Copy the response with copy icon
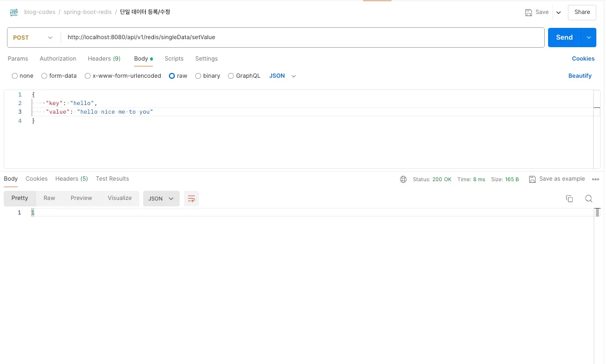The width and height of the screenshot is (606, 364). coord(570,198)
